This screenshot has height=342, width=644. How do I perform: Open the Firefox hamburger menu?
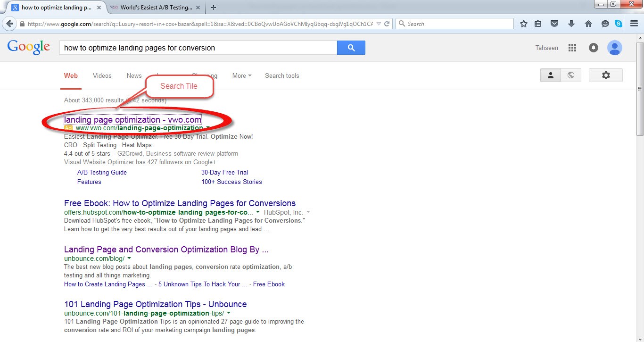coord(634,24)
